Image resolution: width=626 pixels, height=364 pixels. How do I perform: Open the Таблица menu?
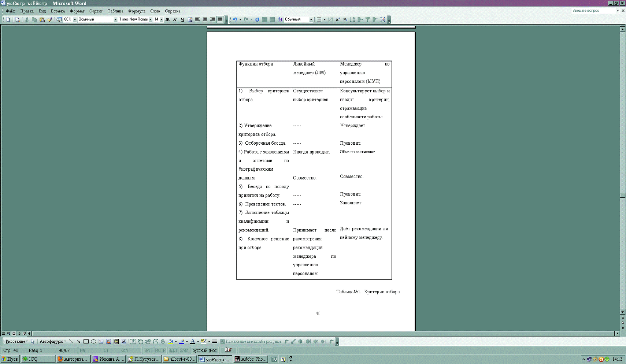point(115,11)
